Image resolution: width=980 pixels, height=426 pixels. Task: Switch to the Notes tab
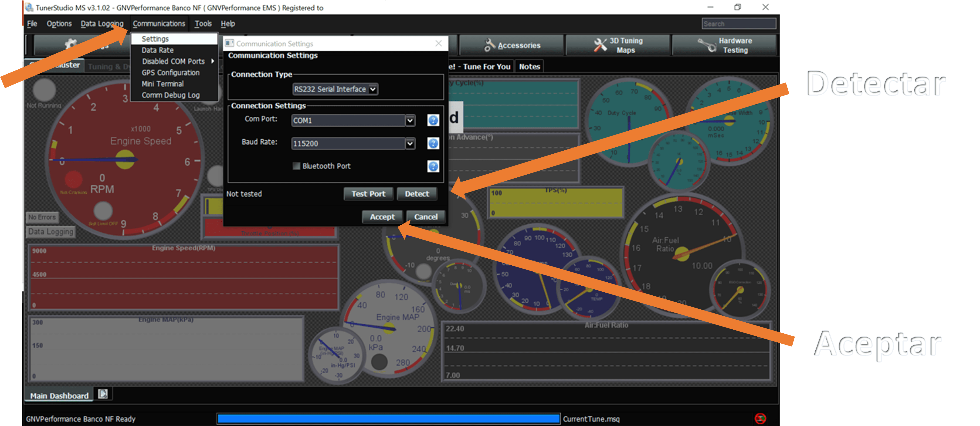pyautogui.click(x=529, y=67)
